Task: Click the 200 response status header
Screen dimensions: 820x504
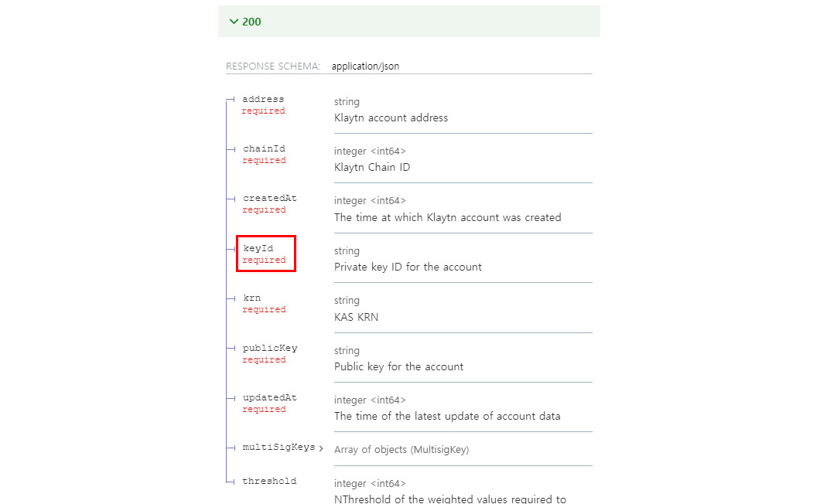Action: pos(409,22)
